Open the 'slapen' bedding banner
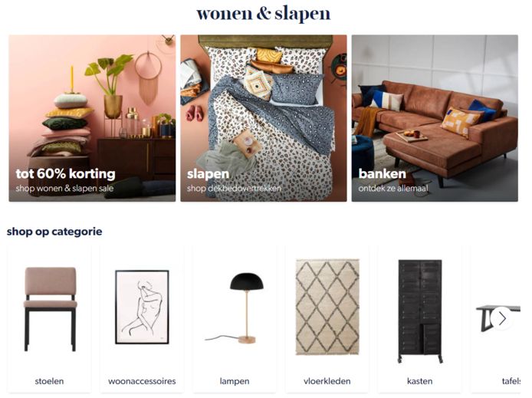This screenshot has width=532, height=398. (x=264, y=118)
